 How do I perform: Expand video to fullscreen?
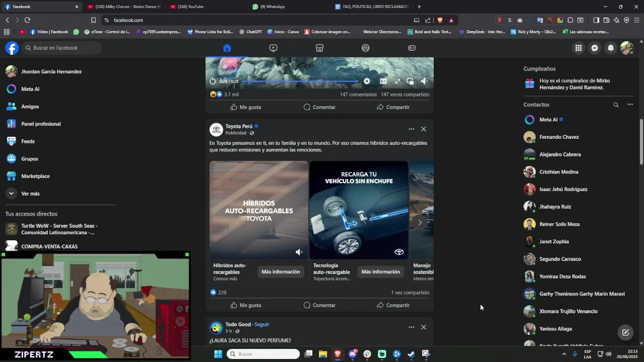pyautogui.click(x=397, y=81)
